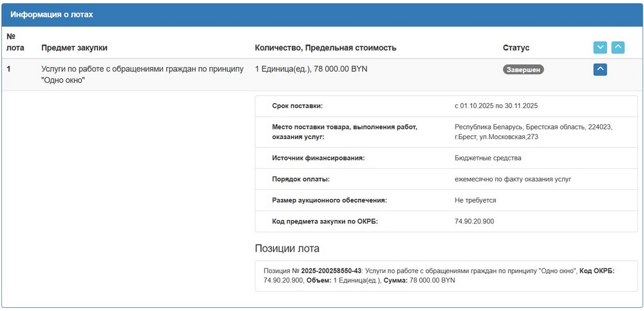This screenshot has width=644, height=311.
Task: Click the Brest delivery address value
Action: [533, 132]
